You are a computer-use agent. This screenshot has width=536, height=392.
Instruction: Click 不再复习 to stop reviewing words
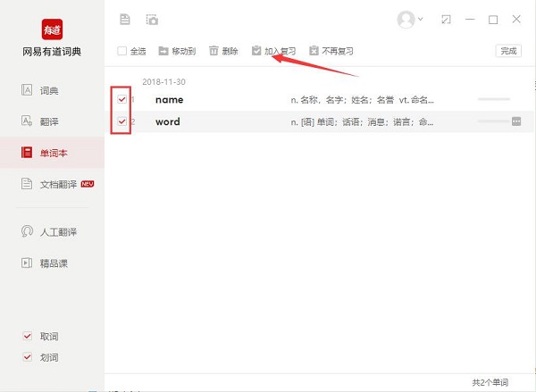[331, 52]
